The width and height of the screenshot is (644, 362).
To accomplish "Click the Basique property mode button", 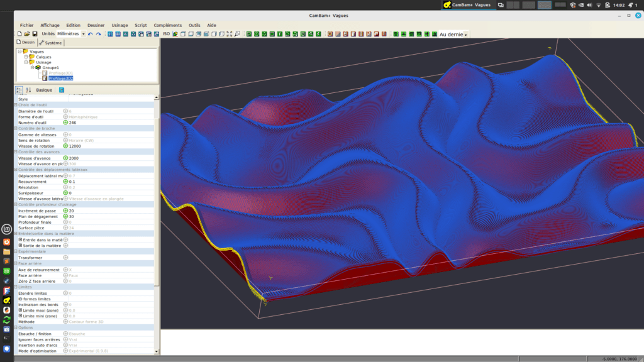I will 44,90.
